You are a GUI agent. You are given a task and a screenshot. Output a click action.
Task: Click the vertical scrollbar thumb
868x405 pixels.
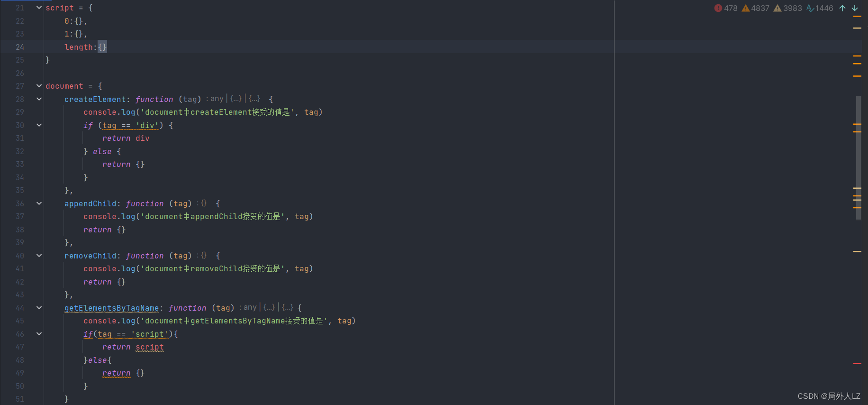pyautogui.click(x=858, y=157)
